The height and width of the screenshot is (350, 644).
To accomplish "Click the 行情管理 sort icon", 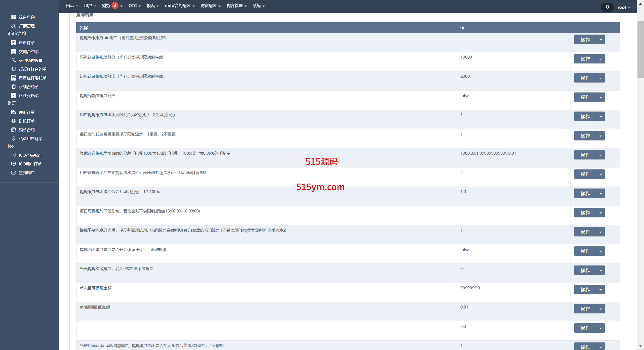I will (14, 26).
